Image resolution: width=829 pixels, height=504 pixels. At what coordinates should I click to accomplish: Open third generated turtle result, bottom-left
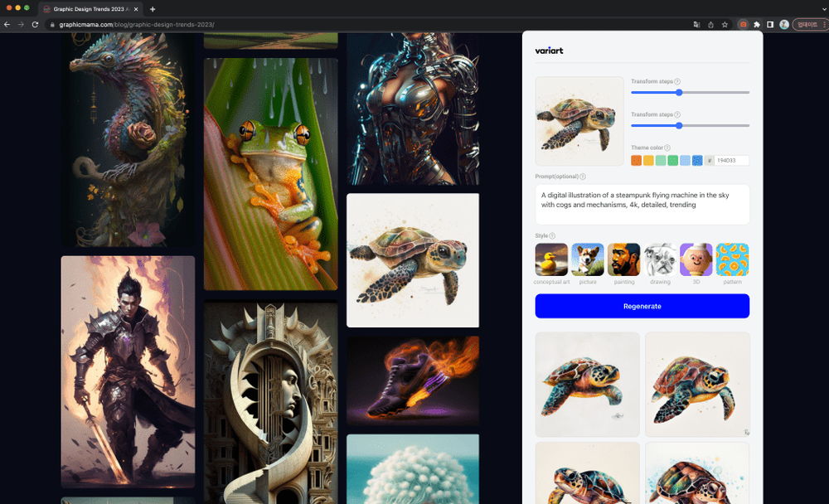tap(588, 473)
